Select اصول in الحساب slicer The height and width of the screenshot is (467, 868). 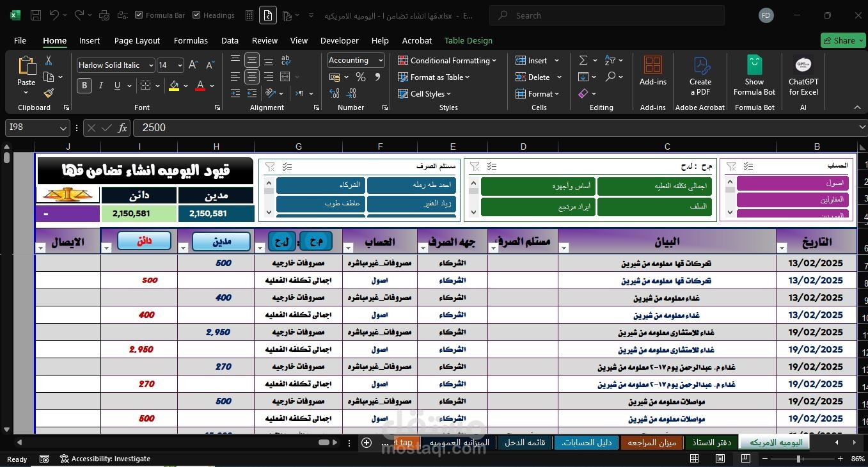click(793, 183)
